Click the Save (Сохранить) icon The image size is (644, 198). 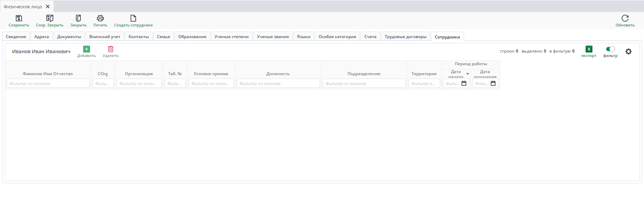pos(19,18)
